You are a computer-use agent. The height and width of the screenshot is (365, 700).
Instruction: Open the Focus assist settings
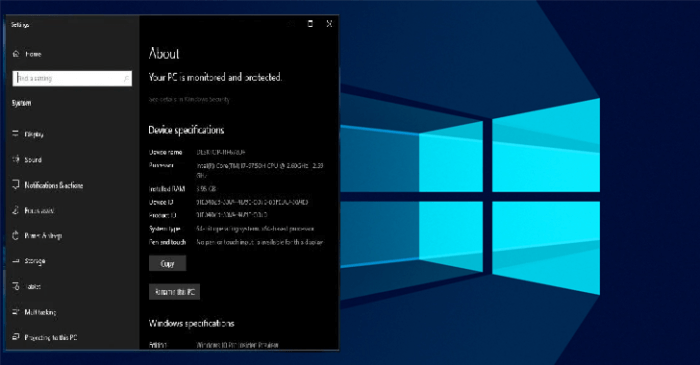39,211
